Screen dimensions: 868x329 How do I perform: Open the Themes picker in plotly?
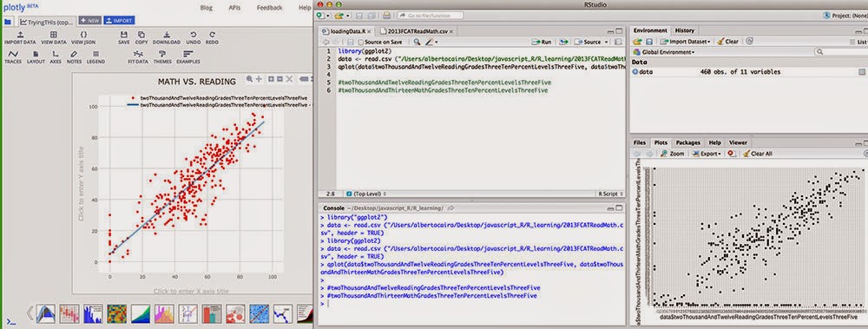click(162, 57)
